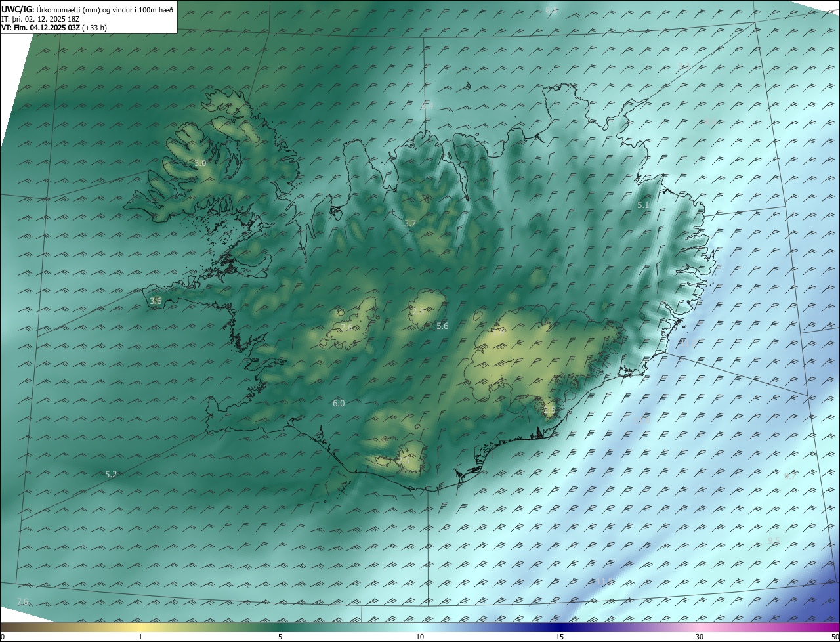Image resolution: width=840 pixels, height=642 pixels.
Task: Click the 5.2 value label over the southwest ocean
Action: click(111, 474)
